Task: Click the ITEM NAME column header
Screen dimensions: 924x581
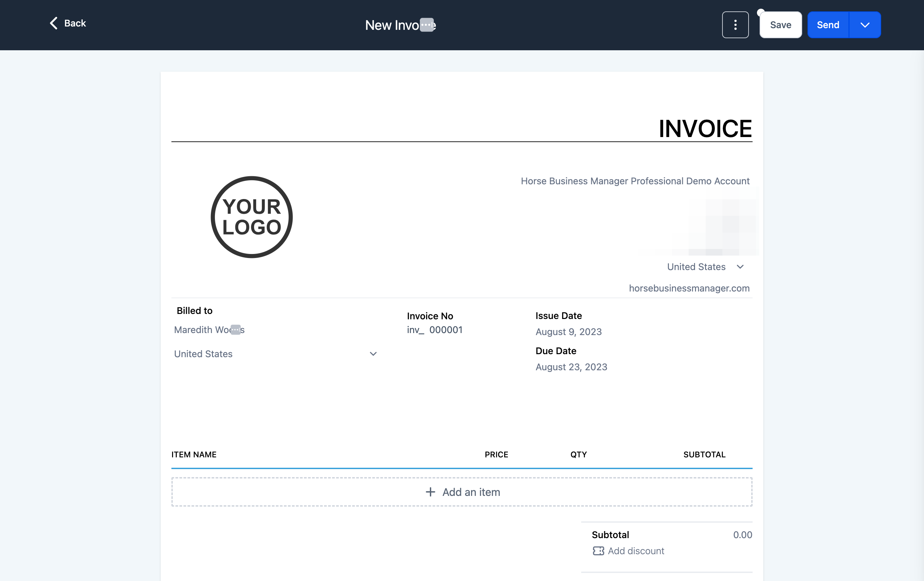Action: pos(194,455)
